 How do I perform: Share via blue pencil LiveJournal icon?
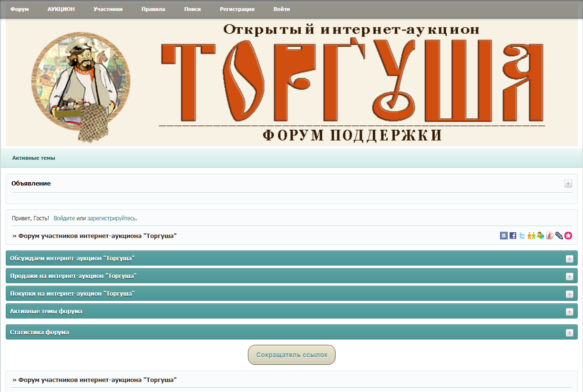click(x=559, y=236)
